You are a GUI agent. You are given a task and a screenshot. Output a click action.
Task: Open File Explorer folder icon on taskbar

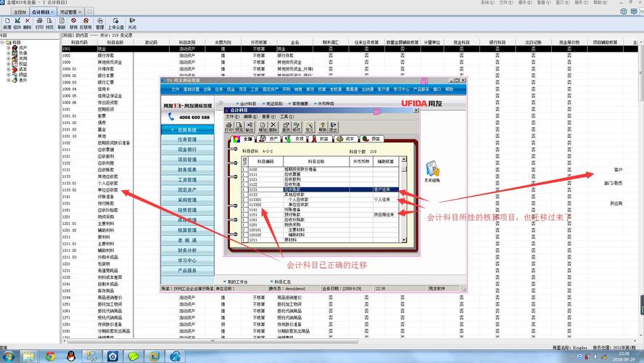pos(29,356)
